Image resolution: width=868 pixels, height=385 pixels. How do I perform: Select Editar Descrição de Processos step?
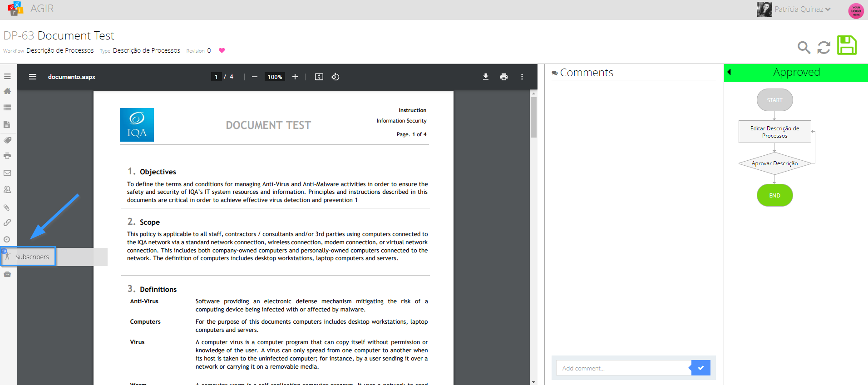point(774,132)
